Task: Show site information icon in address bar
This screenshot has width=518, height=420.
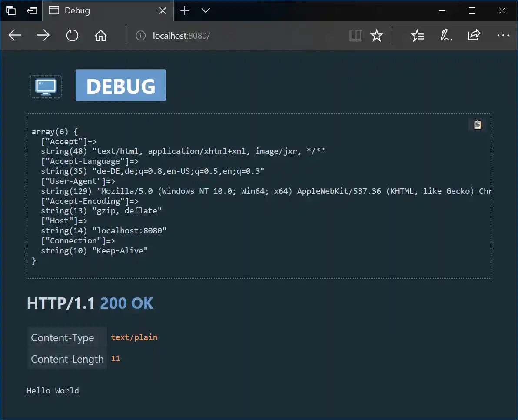Action: pos(140,36)
